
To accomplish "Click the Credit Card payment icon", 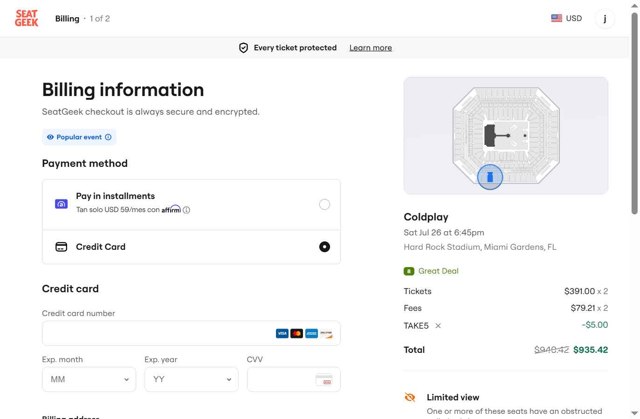I will tap(61, 247).
